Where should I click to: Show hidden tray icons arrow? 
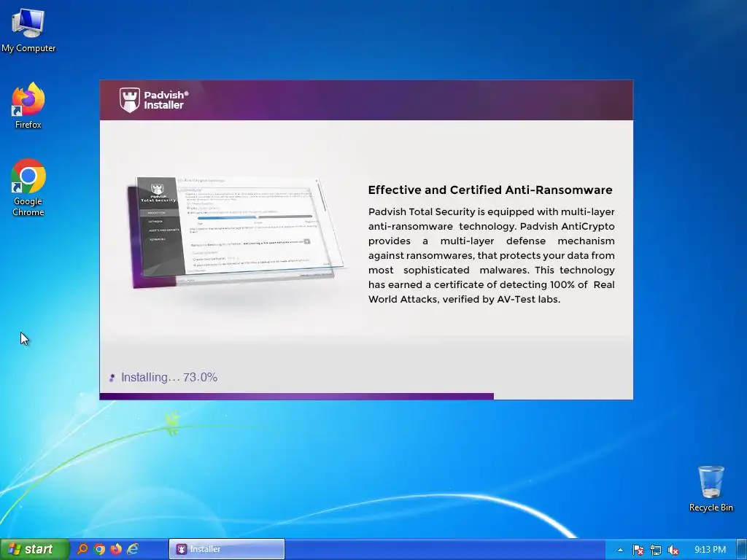click(620, 550)
